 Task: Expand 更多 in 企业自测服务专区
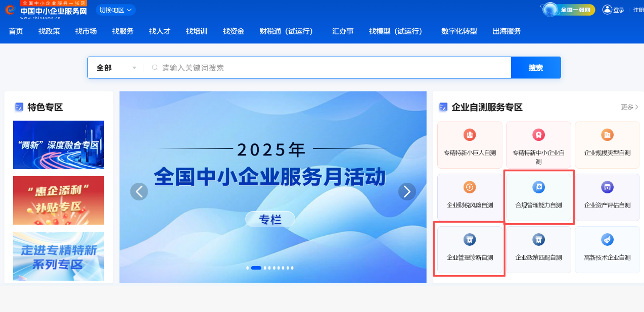point(629,107)
